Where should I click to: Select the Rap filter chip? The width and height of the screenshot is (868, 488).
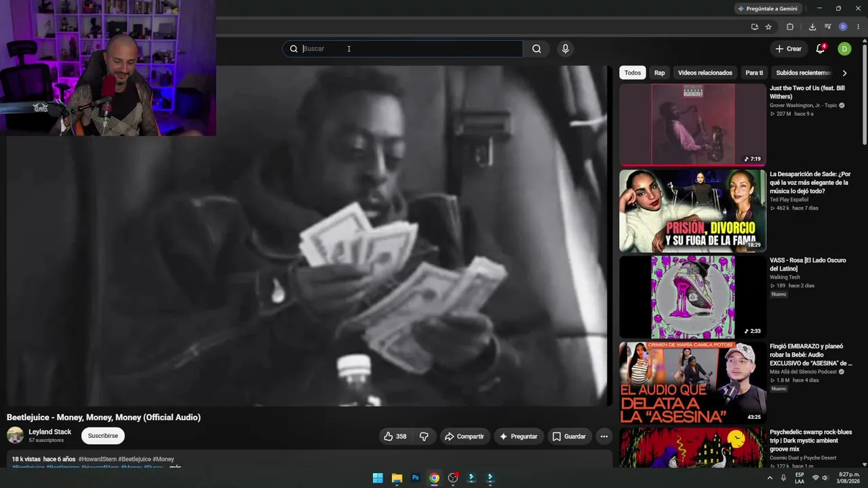click(x=659, y=73)
